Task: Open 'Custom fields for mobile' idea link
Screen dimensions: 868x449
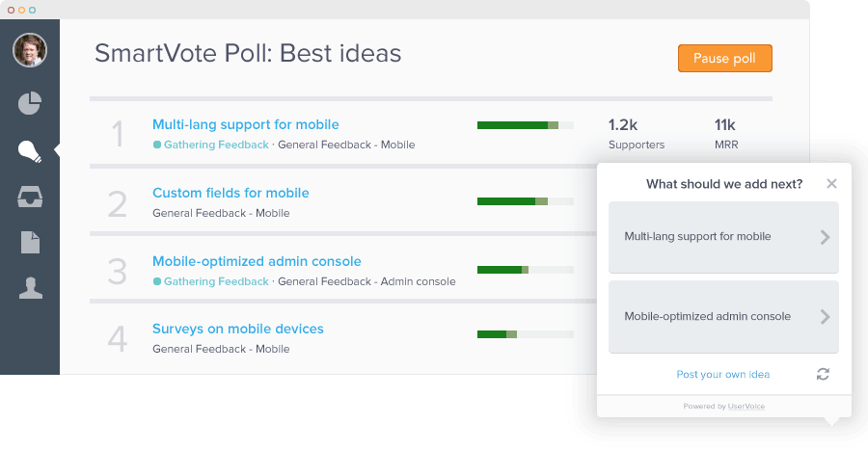Action: coord(231,193)
